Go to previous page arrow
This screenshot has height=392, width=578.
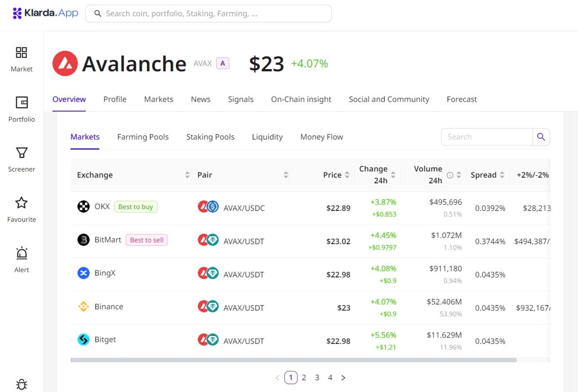pyautogui.click(x=277, y=378)
